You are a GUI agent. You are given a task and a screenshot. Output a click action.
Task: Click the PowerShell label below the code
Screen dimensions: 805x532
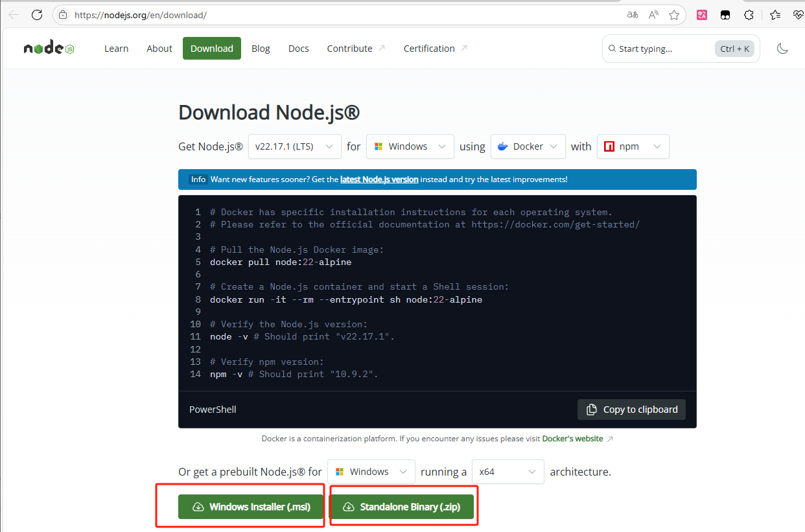pos(213,410)
